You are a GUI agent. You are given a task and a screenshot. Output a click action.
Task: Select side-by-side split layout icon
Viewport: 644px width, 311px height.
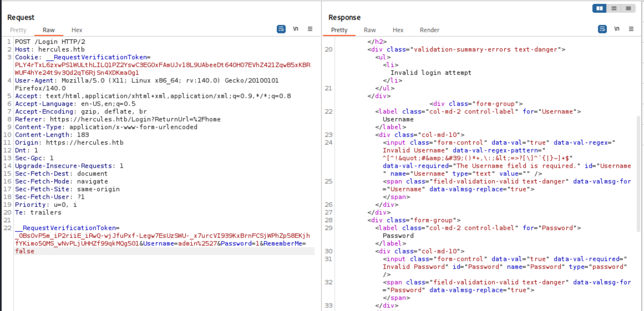point(599,8)
